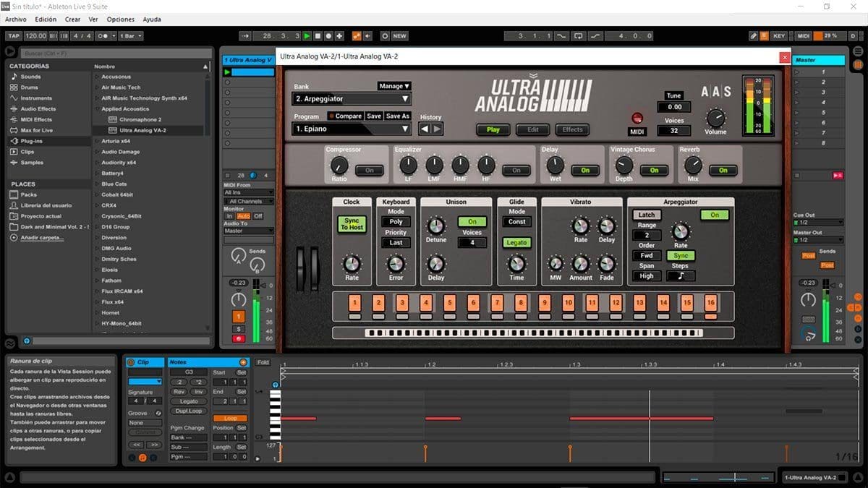
Task: Open the Ayuda menu
Action: coord(152,20)
